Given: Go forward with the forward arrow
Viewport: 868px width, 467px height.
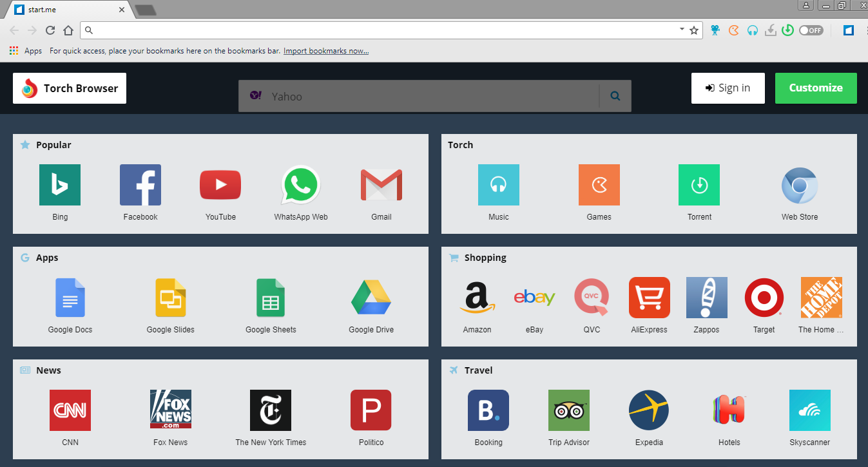Looking at the screenshot, I should click(32, 30).
